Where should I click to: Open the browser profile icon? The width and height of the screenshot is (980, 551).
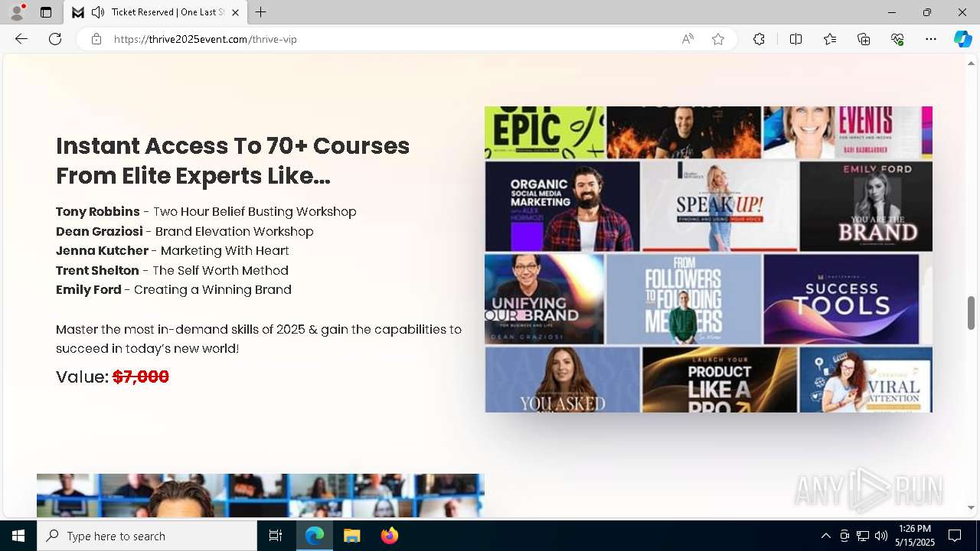(x=16, y=12)
